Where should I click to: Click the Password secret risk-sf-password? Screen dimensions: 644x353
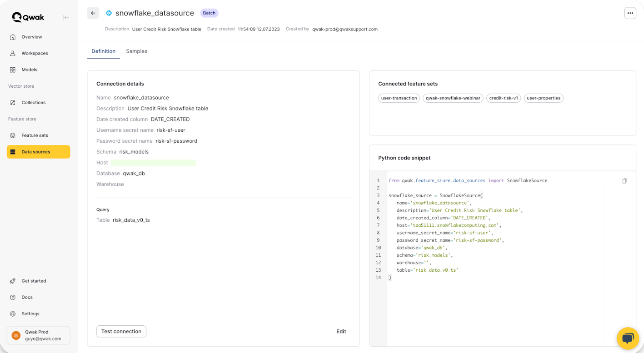(176, 141)
